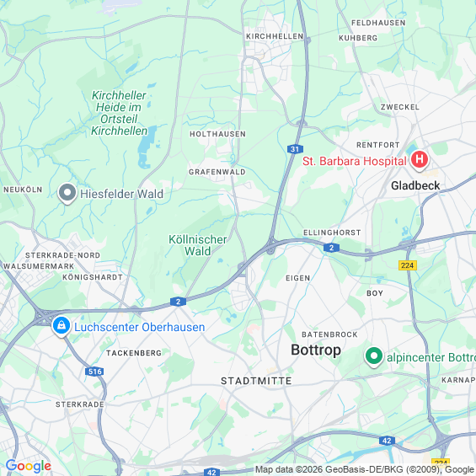
Task: Click the A31 highway shield
Action: pyautogui.click(x=295, y=149)
